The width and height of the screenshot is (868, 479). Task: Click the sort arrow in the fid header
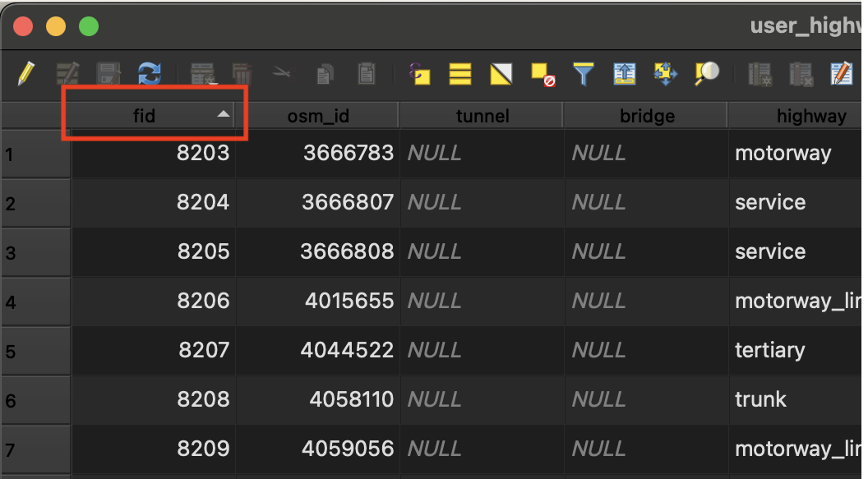pos(223,115)
